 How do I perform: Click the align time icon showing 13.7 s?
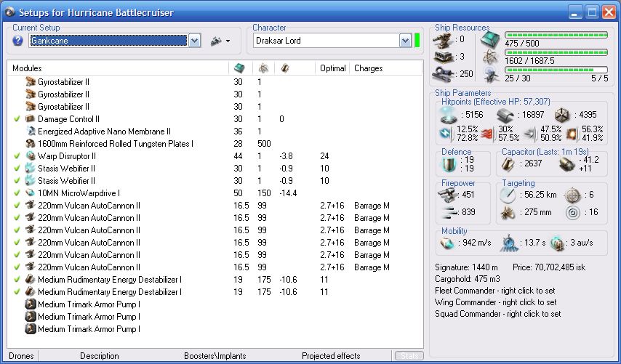509,243
